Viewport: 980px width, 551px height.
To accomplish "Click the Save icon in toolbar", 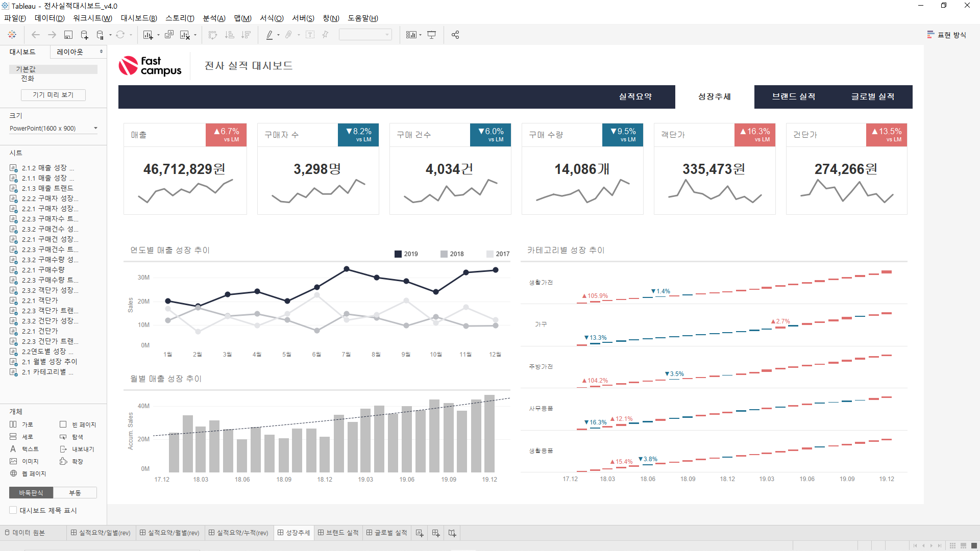I will point(68,35).
